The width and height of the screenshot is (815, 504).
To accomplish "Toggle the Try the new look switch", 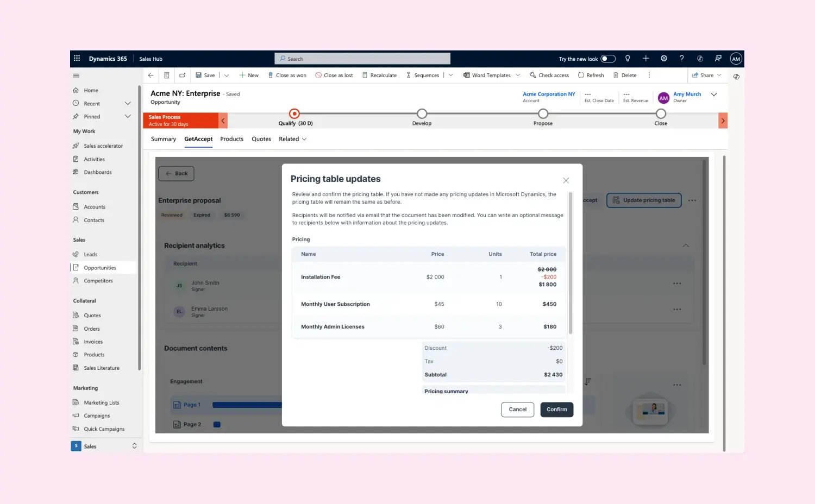I will coord(607,59).
